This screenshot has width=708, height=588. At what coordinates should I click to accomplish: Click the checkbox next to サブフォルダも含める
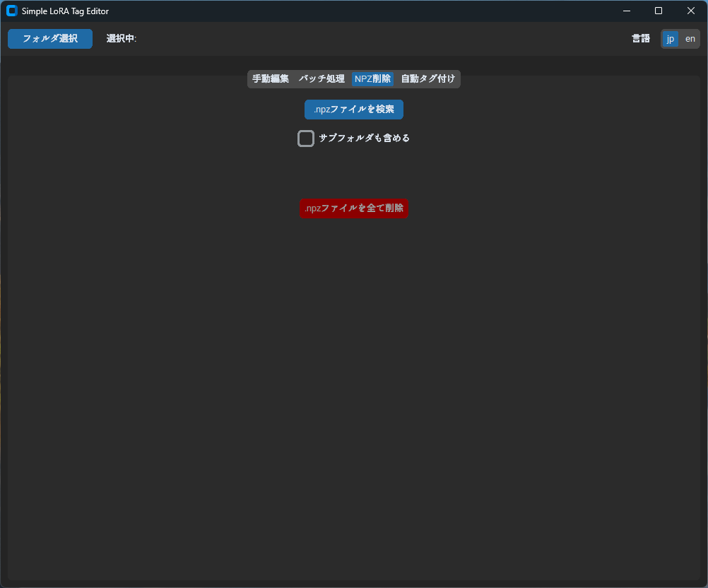pos(306,138)
